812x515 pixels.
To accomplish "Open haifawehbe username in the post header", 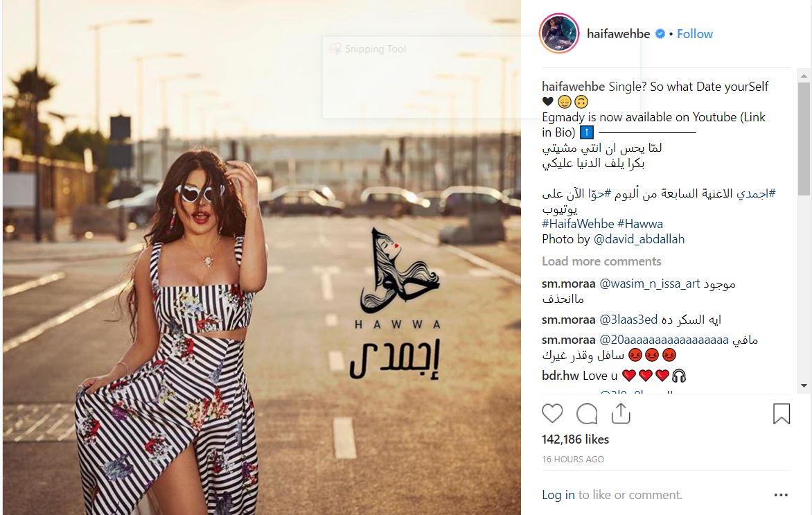I will 618,34.
